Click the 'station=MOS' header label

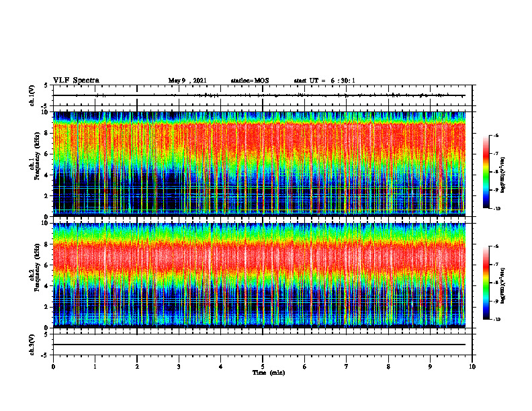pyautogui.click(x=250, y=81)
